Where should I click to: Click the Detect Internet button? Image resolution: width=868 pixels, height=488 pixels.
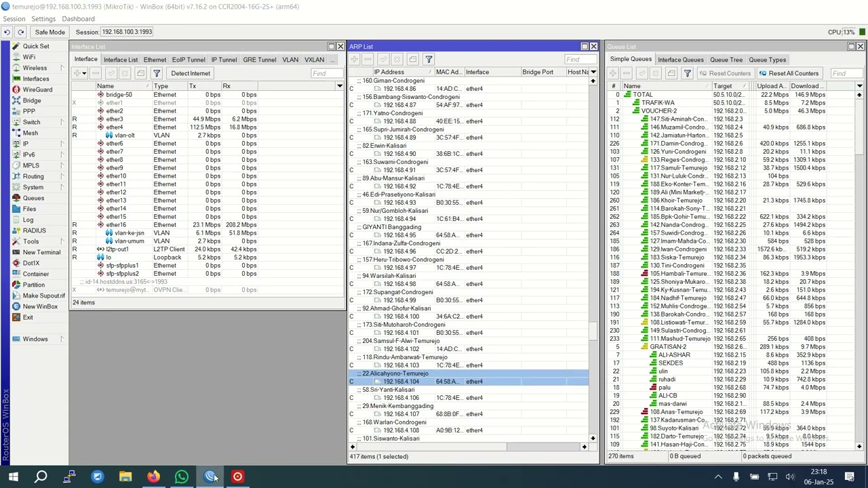[x=191, y=73]
